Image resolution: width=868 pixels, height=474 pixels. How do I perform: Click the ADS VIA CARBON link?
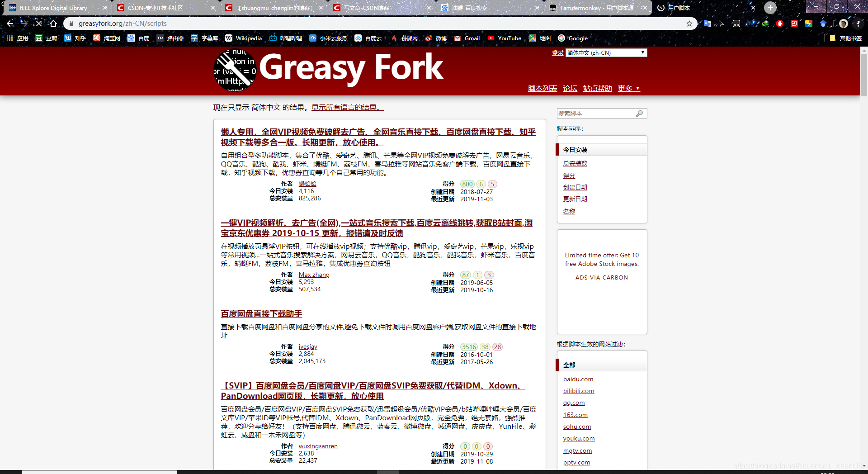[x=602, y=278]
